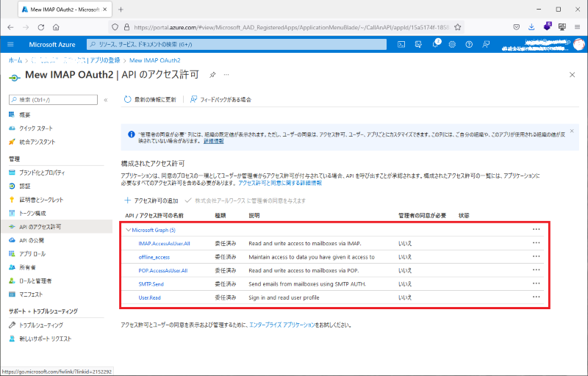Open Firefox application menu
588x376 pixels.
pos(577,27)
